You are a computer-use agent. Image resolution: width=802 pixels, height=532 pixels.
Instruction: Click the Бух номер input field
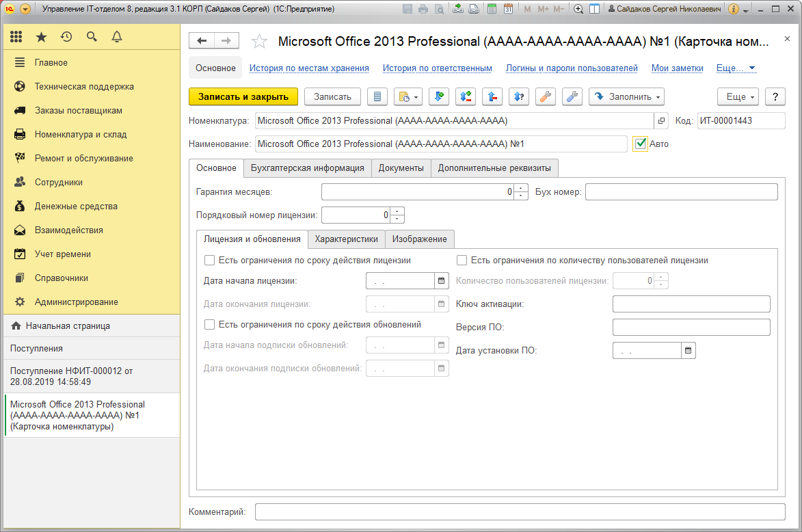(681, 192)
